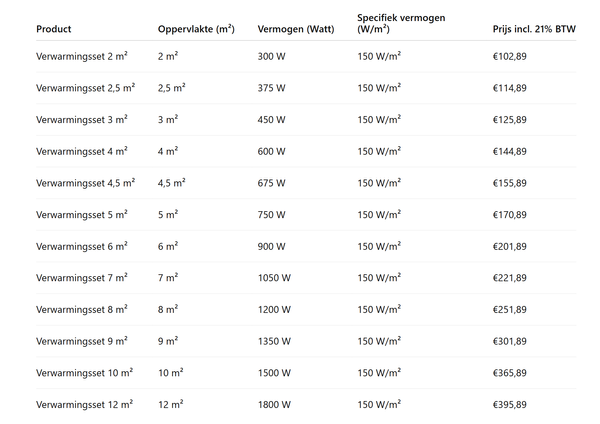
Task: Click the Product column header
Action: 54,29
